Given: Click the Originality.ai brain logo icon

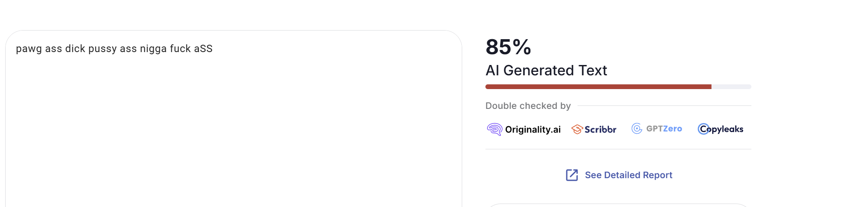Looking at the screenshot, I should coord(494,129).
